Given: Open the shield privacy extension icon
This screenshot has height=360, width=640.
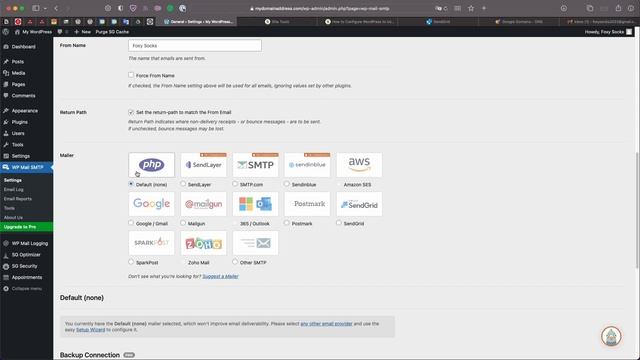Looking at the screenshot, I should click(x=133, y=8).
